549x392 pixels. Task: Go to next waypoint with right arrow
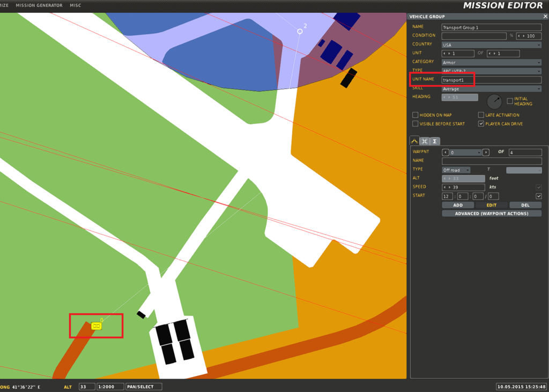486,153
